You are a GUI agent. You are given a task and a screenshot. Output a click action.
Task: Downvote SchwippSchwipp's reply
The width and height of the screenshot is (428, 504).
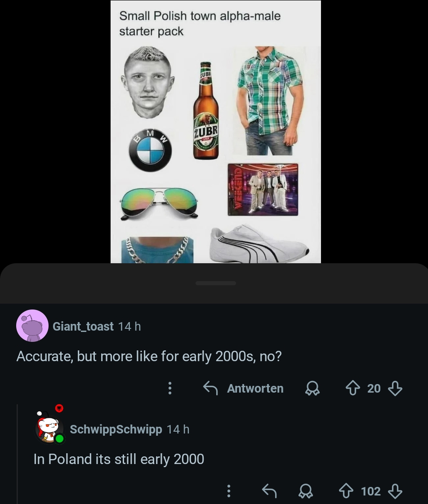(x=395, y=491)
